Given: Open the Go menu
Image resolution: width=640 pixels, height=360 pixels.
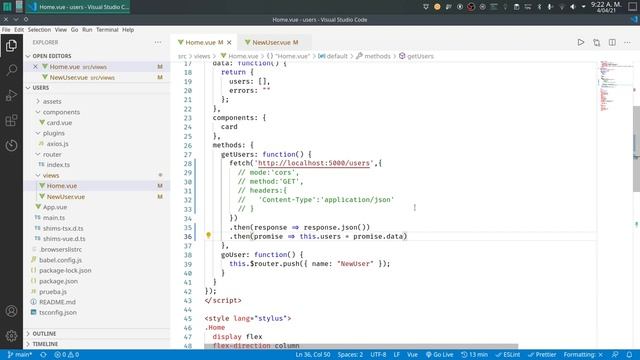Looking at the screenshot, I should point(74,30).
